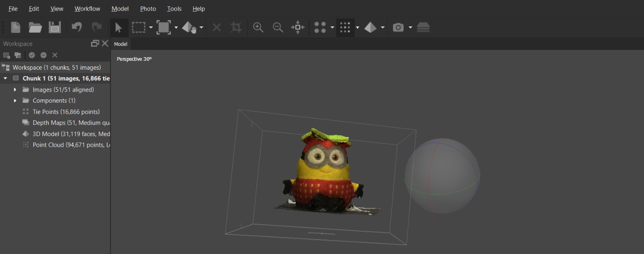Toggle point cloud display in toolbar

tap(345, 27)
